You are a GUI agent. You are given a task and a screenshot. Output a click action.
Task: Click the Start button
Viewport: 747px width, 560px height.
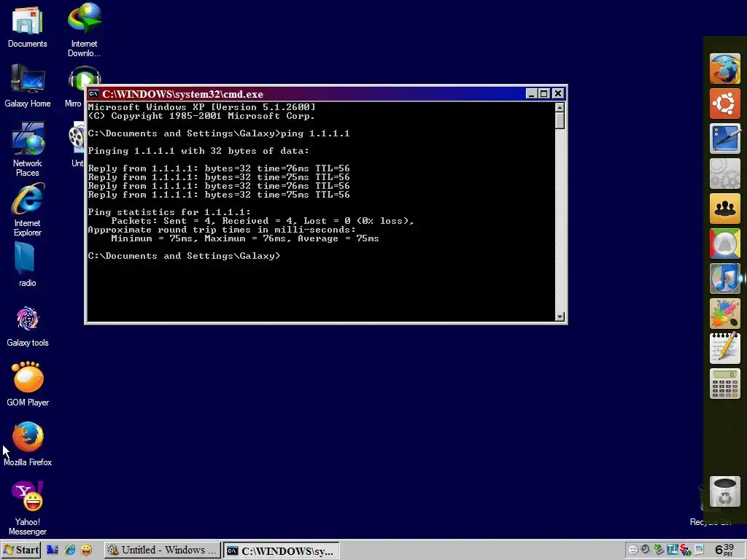(x=20, y=550)
